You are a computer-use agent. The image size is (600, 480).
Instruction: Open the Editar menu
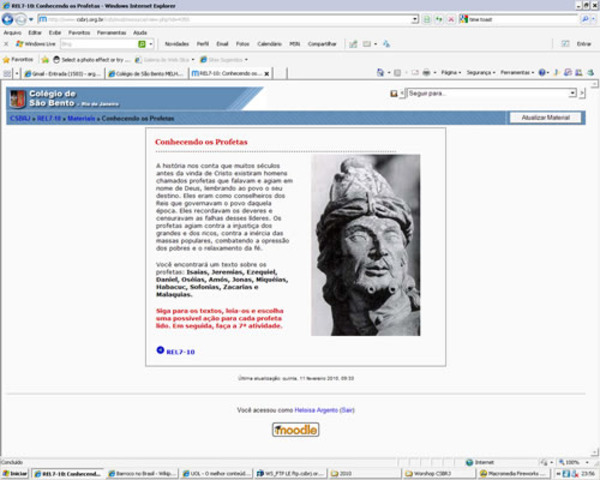tap(35, 33)
